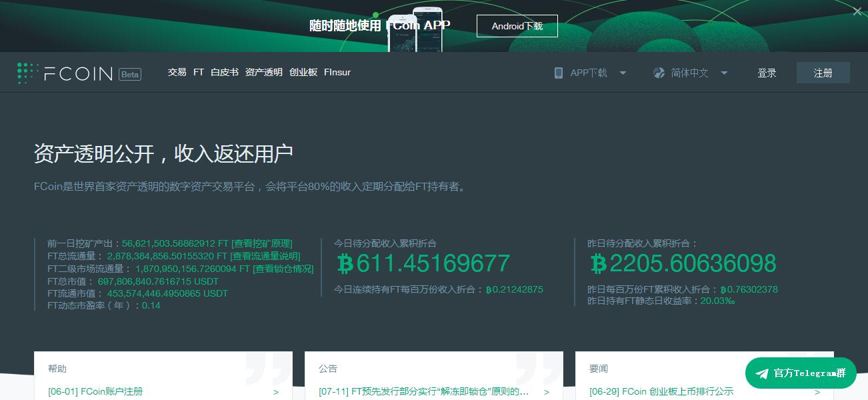The width and height of the screenshot is (868, 400).
Task: Click the 登录 link
Action: tap(767, 73)
